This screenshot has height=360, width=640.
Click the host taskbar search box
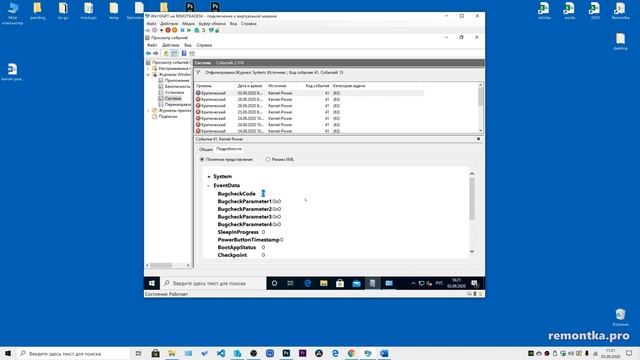point(73,353)
